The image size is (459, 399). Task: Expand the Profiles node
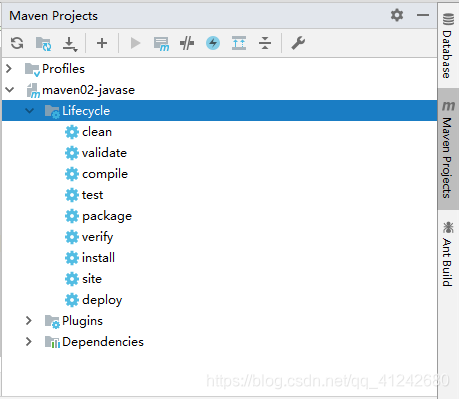(9, 69)
